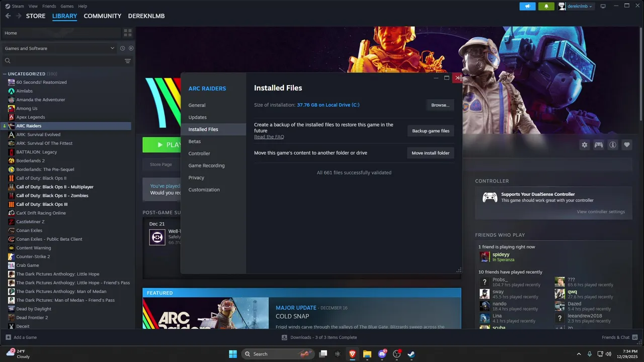Open the Friends menu
The image size is (644, 362).
click(49, 6)
